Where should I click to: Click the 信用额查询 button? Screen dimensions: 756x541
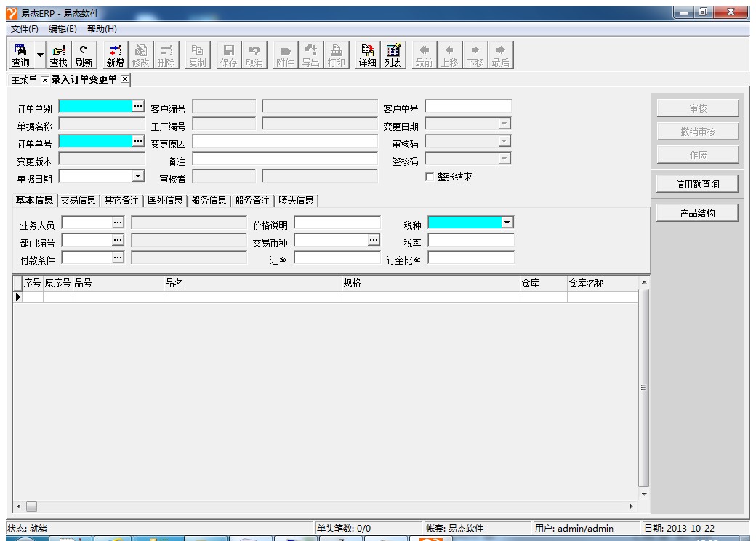coord(697,184)
